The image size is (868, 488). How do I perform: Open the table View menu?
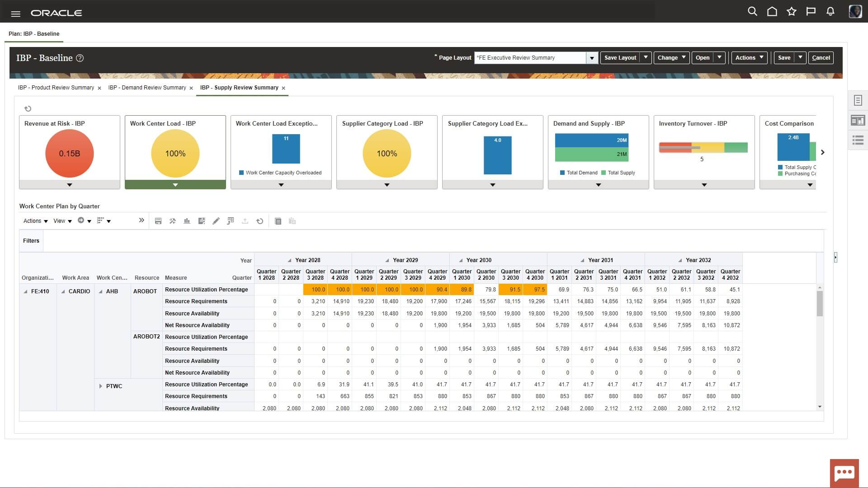point(62,221)
